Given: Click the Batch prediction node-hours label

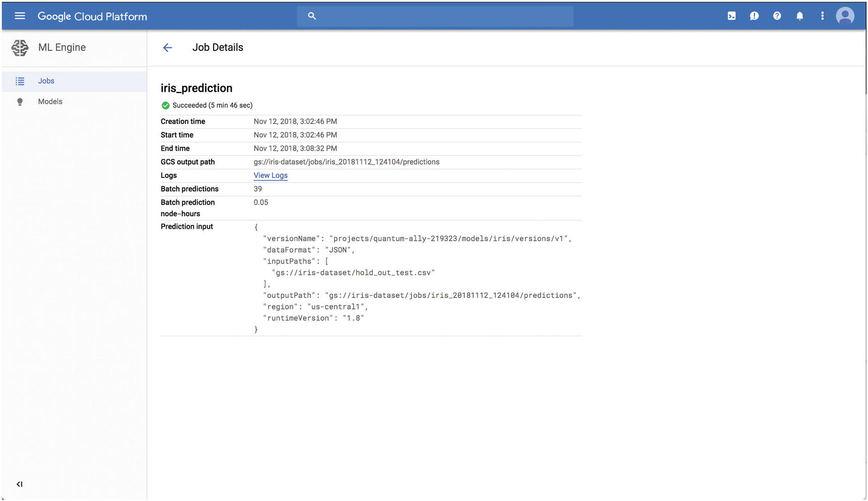Looking at the screenshot, I should pyautogui.click(x=188, y=208).
